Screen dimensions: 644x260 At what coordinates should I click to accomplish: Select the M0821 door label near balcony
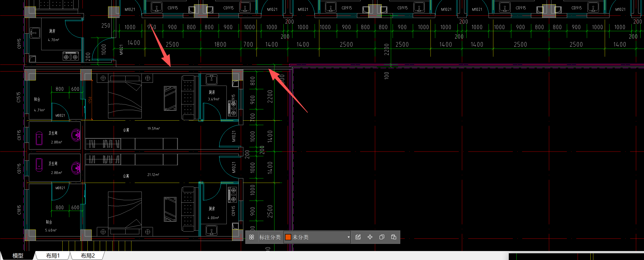pyautogui.click(x=60, y=115)
